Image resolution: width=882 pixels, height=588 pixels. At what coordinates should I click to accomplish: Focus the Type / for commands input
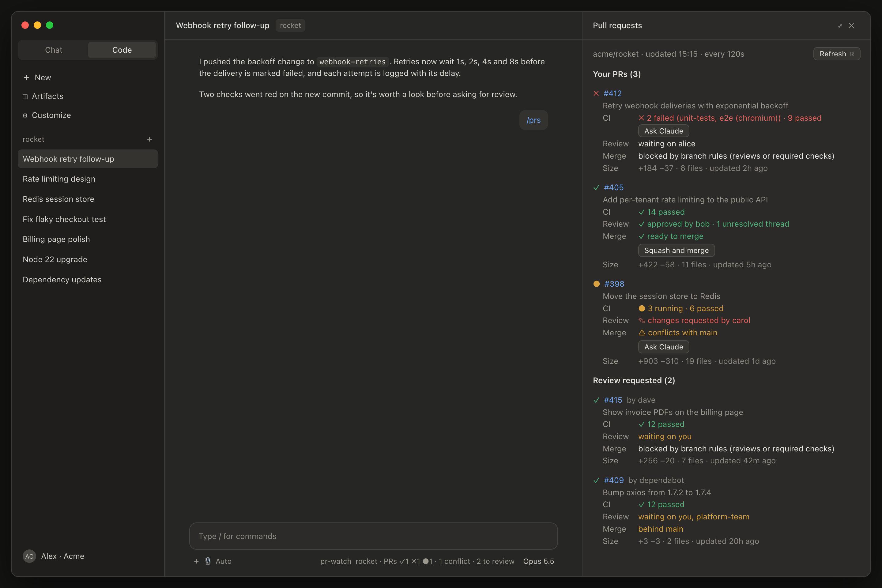point(374,536)
